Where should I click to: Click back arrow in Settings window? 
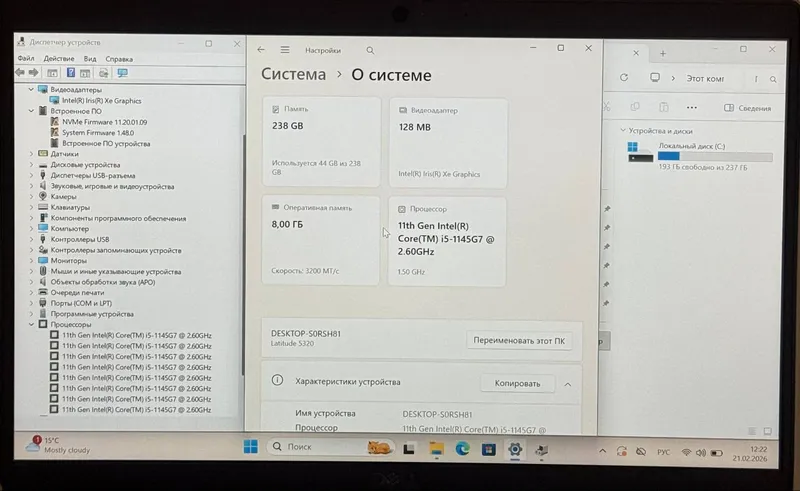pos(261,50)
